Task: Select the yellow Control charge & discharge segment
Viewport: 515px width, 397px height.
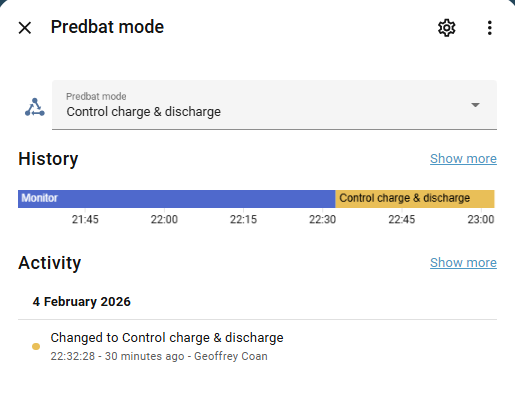Action: pyautogui.click(x=415, y=199)
